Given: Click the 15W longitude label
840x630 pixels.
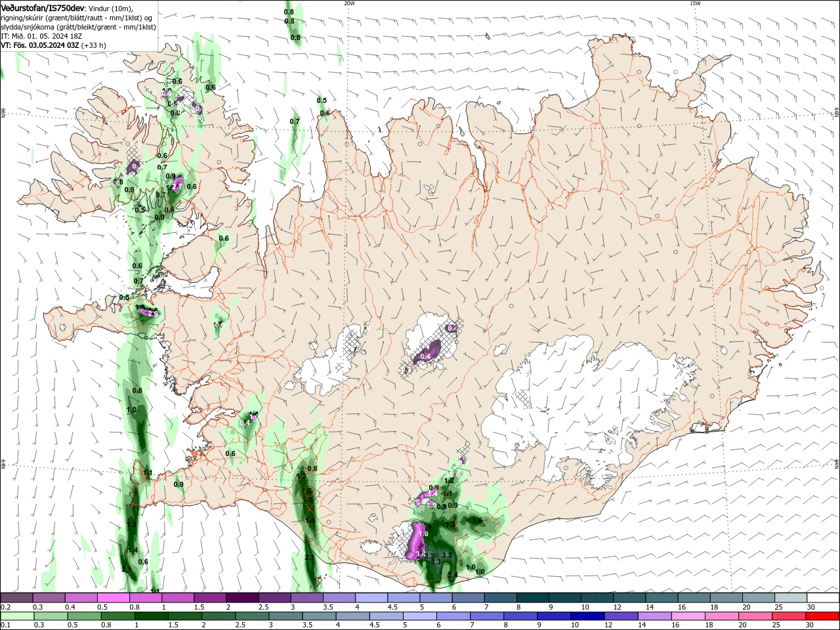Looking at the screenshot, I should 695,3.
